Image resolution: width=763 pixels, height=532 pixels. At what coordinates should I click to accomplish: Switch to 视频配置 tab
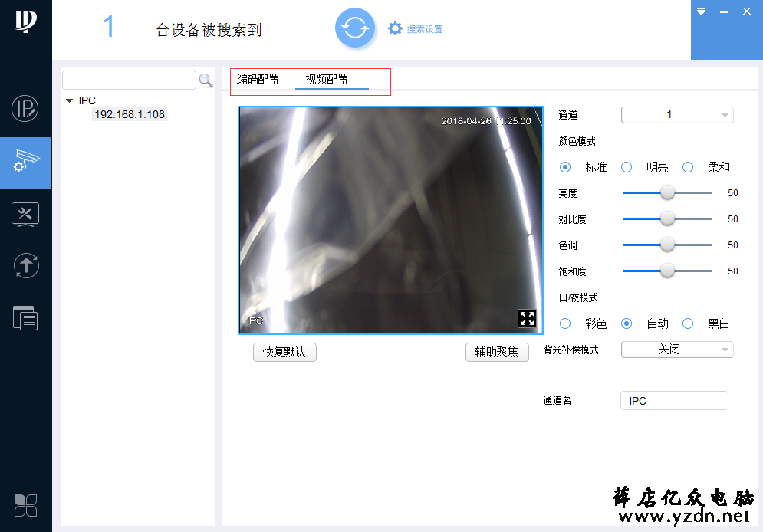tap(327, 79)
